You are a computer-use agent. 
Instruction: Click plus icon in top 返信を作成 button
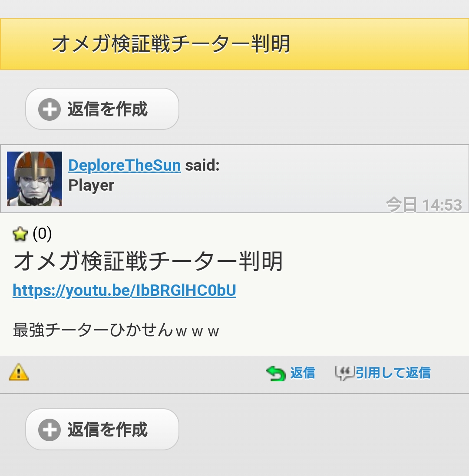[x=50, y=109]
